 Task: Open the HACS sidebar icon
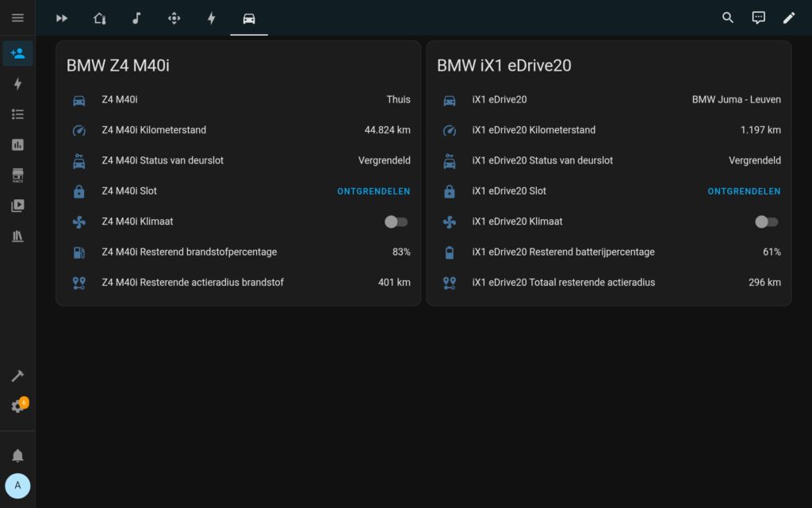pyautogui.click(x=17, y=175)
